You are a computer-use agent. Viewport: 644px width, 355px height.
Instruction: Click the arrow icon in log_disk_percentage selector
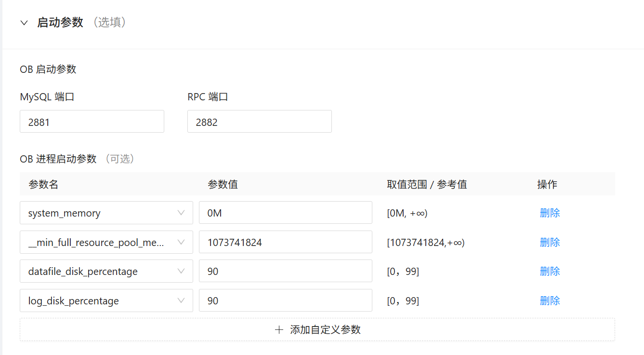(181, 300)
